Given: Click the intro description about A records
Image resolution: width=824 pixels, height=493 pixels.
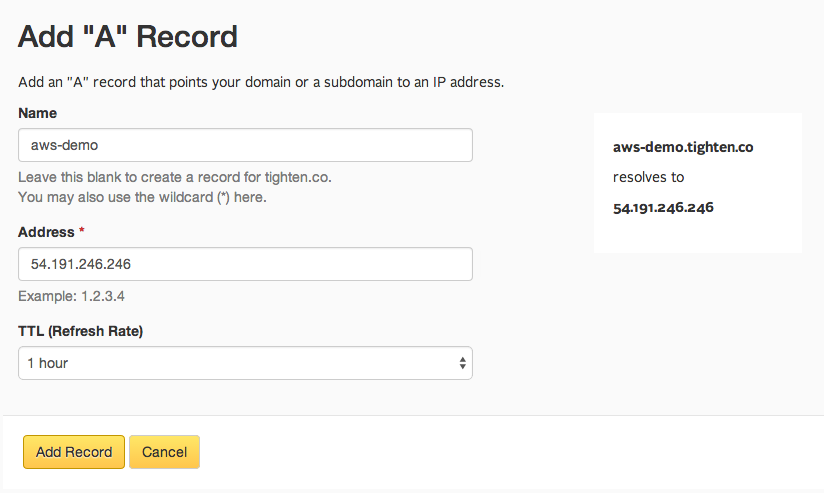Looking at the screenshot, I should pos(261,82).
